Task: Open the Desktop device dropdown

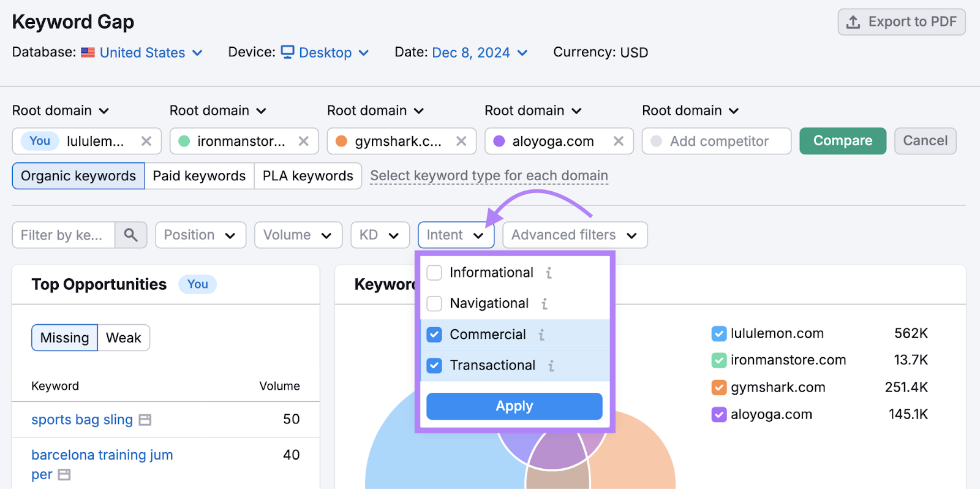Action: (x=325, y=53)
